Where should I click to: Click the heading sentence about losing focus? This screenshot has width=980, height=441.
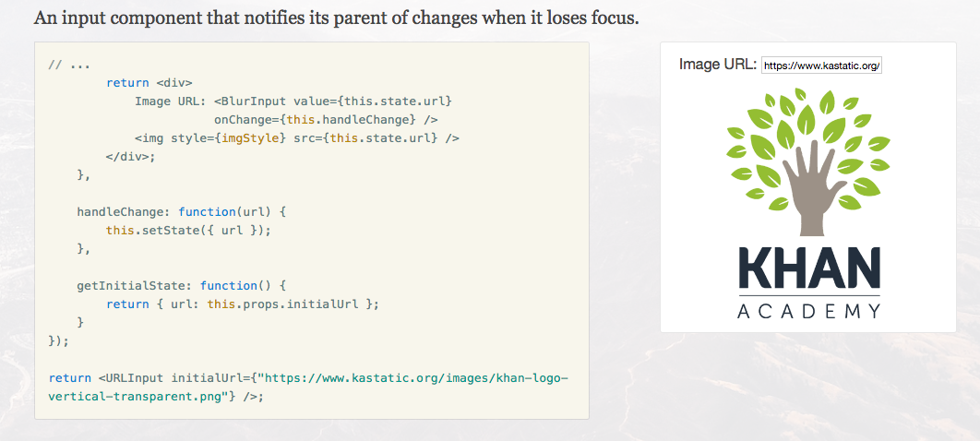tap(336, 18)
